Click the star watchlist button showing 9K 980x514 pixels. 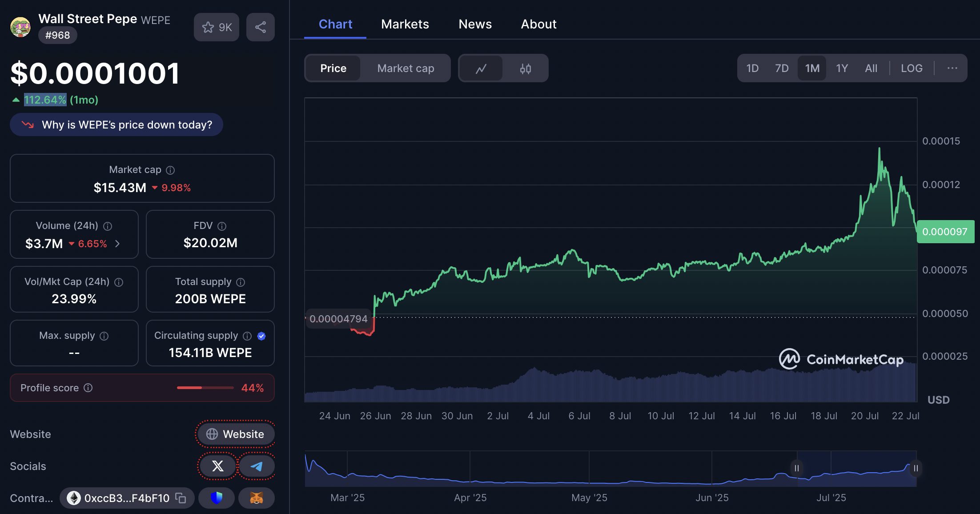pyautogui.click(x=217, y=27)
